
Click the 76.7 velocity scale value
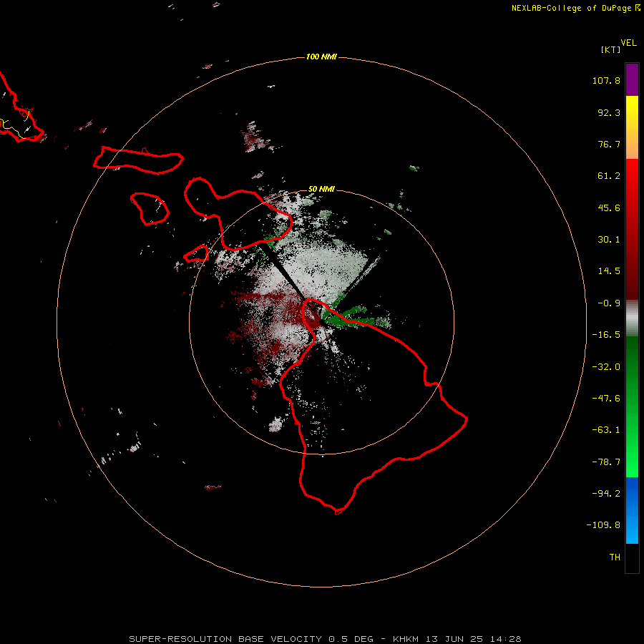(x=609, y=144)
